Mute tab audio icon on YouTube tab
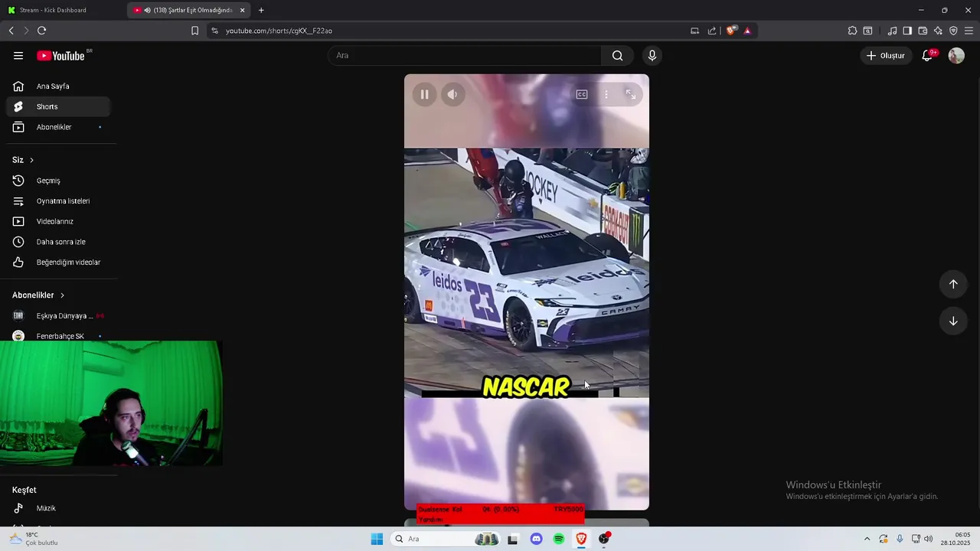This screenshot has height=551, width=980. point(147,10)
